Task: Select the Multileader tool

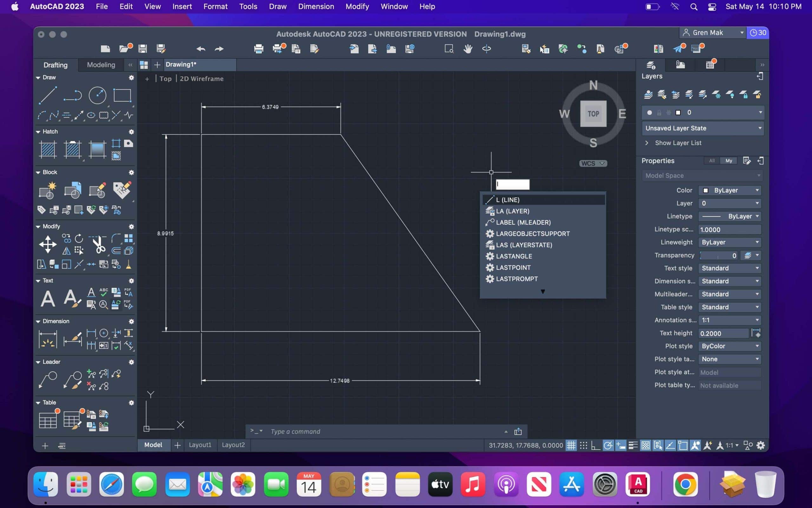Action: (48, 380)
